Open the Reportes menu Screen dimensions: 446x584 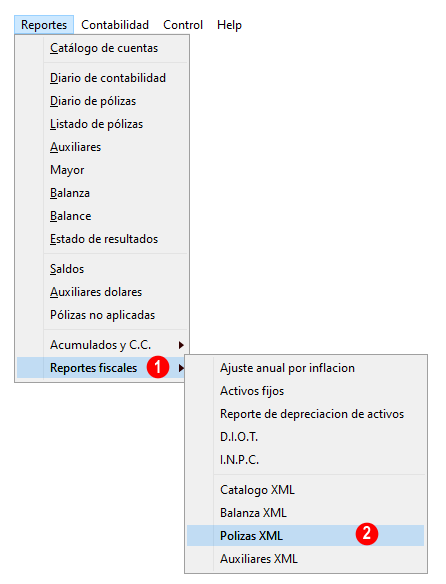(44, 25)
